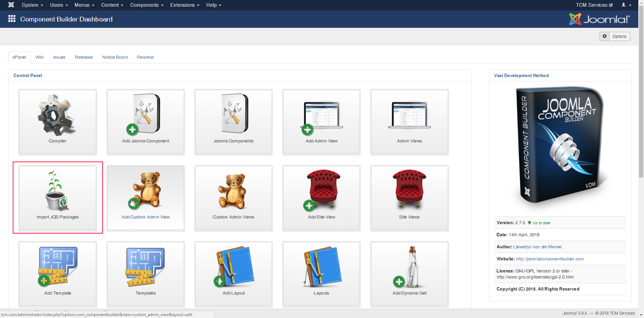Expand the Extensions menu
644x318 pixels.
pos(185,5)
